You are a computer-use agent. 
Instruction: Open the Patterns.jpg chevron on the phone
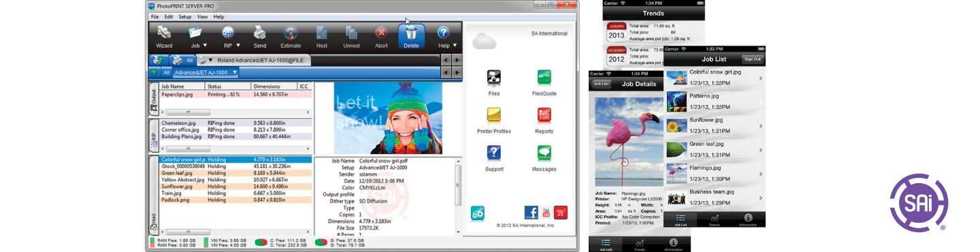tap(760, 101)
